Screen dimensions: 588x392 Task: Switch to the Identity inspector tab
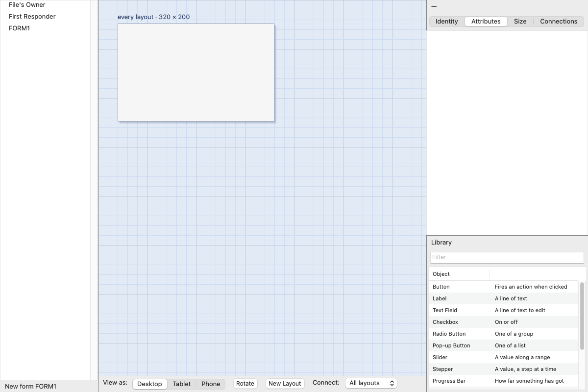446,21
